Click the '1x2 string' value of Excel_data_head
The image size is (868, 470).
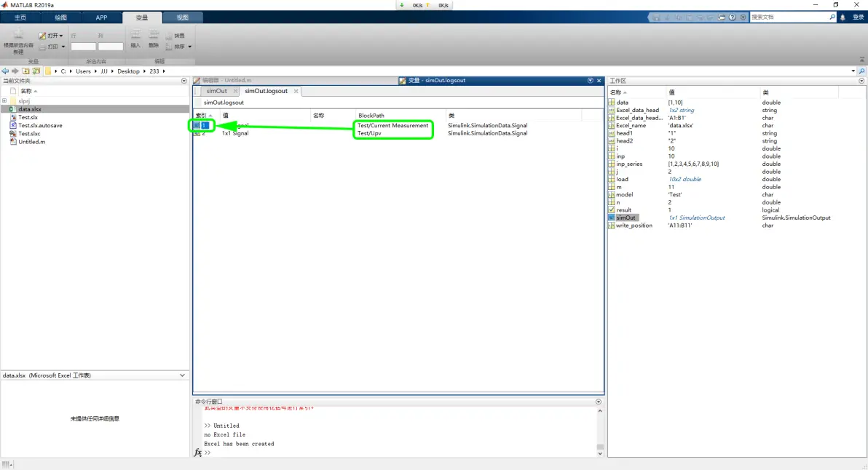(x=681, y=110)
